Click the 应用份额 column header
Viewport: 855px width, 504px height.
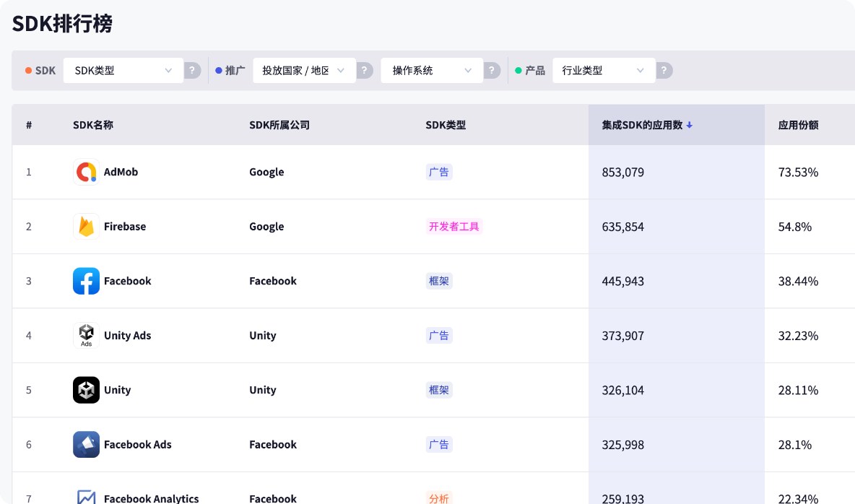(x=798, y=125)
